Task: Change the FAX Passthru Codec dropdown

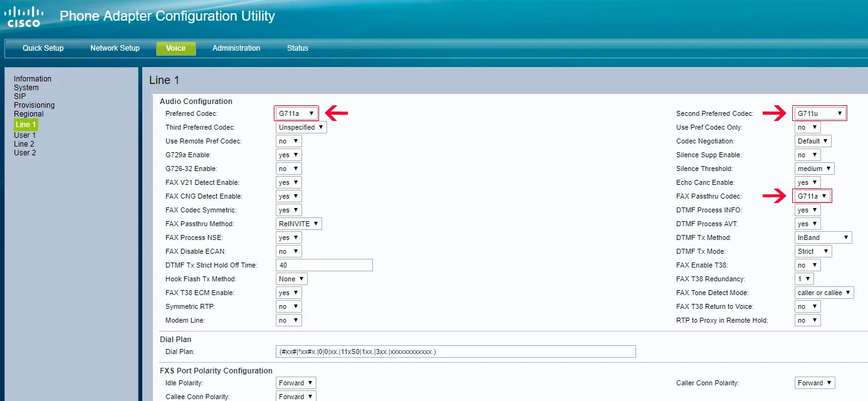Action: pyautogui.click(x=812, y=196)
